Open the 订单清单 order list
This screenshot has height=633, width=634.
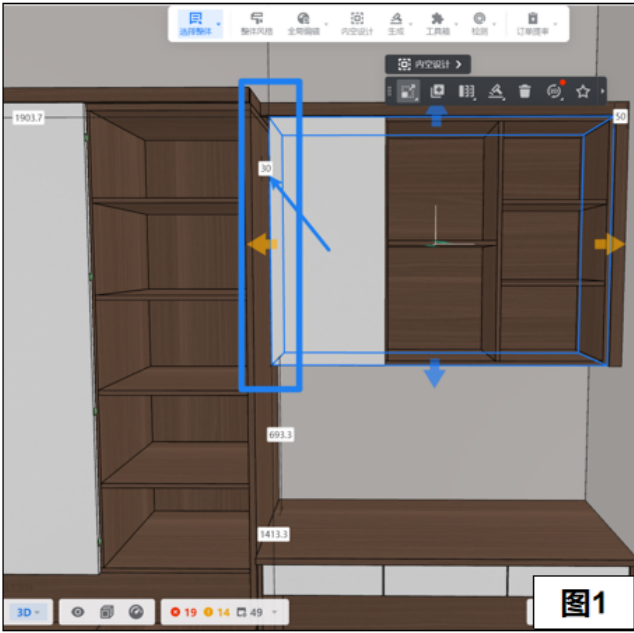click(533, 24)
